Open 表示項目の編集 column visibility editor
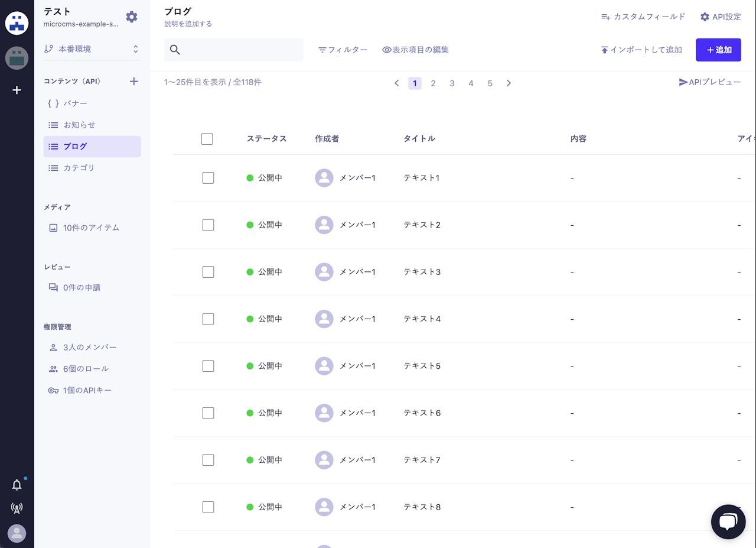756x548 pixels. (x=415, y=50)
